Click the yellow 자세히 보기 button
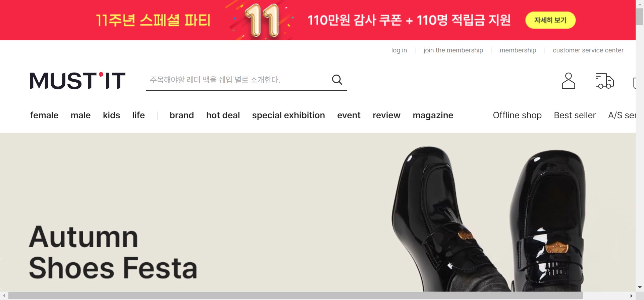The width and height of the screenshot is (644, 300). 550,20
